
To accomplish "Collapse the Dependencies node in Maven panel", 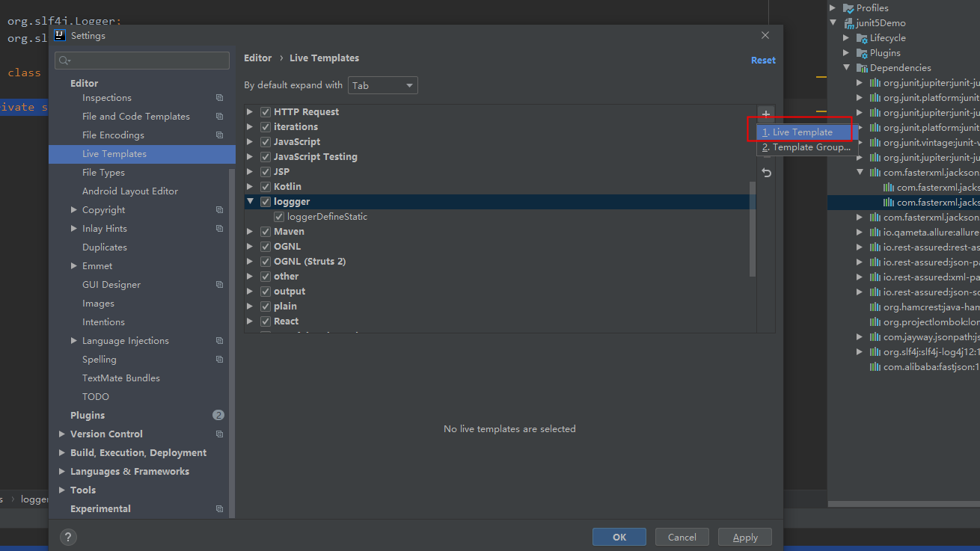I will (x=847, y=68).
